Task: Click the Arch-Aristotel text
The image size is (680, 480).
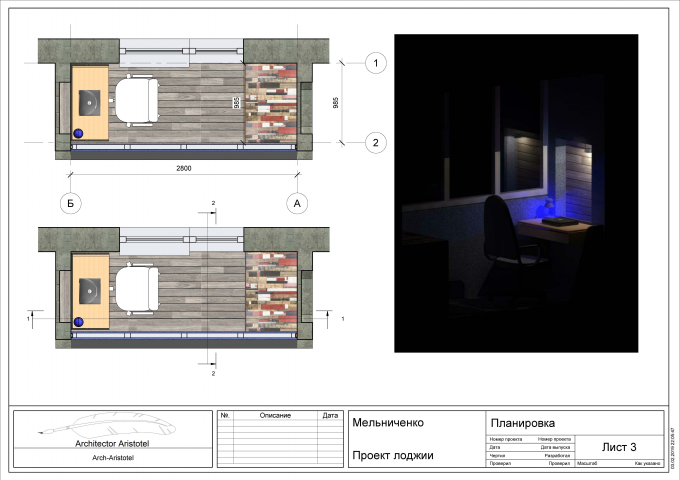Action: click(x=113, y=457)
